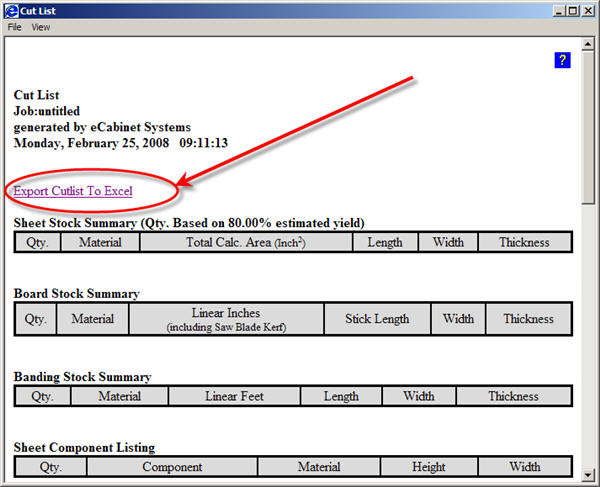Click the 'Stick Length' column header
The image size is (600, 487).
[377, 319]
